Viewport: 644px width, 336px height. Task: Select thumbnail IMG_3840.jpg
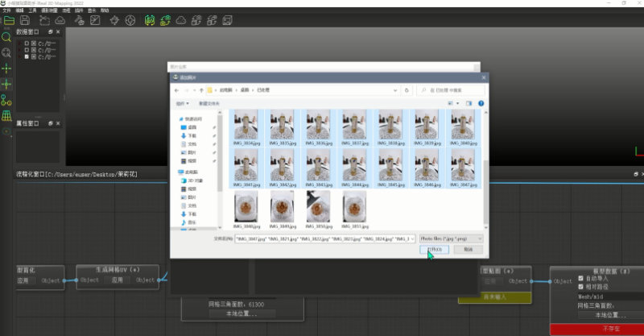point(464,127)
